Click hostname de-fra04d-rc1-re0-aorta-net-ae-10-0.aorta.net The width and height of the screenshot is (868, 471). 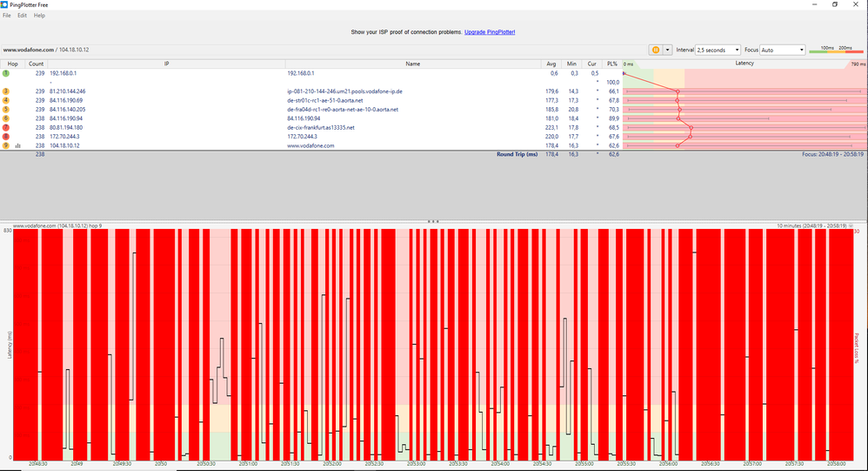343,109
